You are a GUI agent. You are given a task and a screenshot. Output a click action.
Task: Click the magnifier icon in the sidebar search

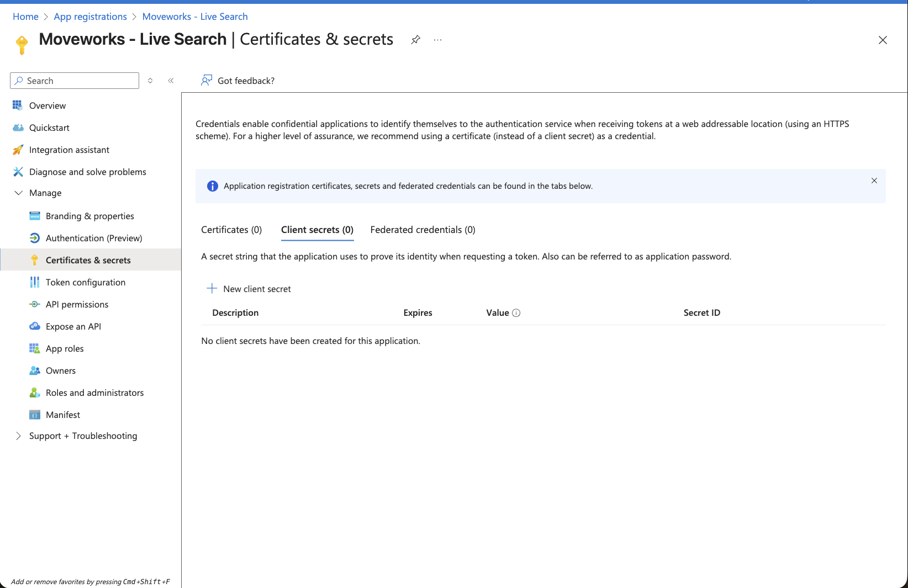[x=19, y=81]
